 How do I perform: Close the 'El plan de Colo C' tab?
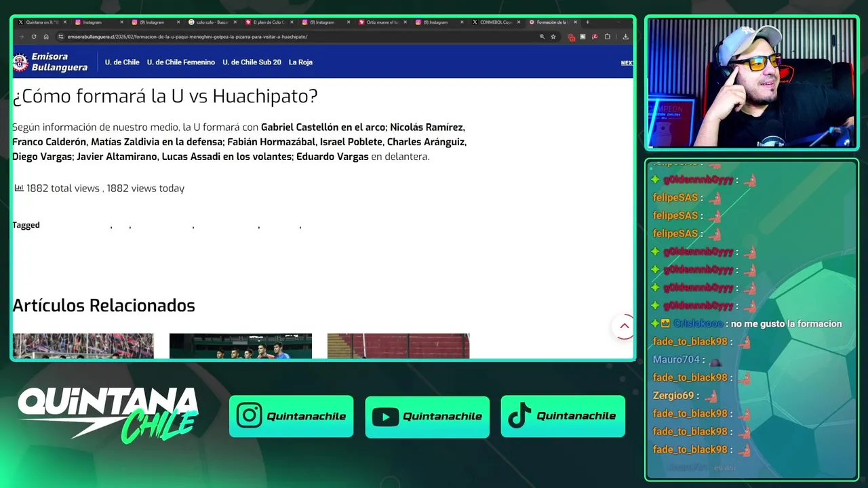click(x=292, y=22)
